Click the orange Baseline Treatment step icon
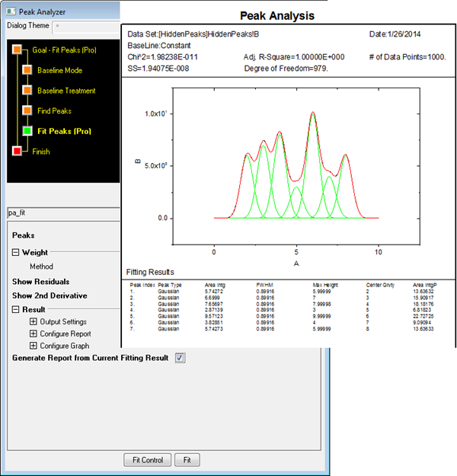This screenshot has width=457, height=476. point(27,91)
